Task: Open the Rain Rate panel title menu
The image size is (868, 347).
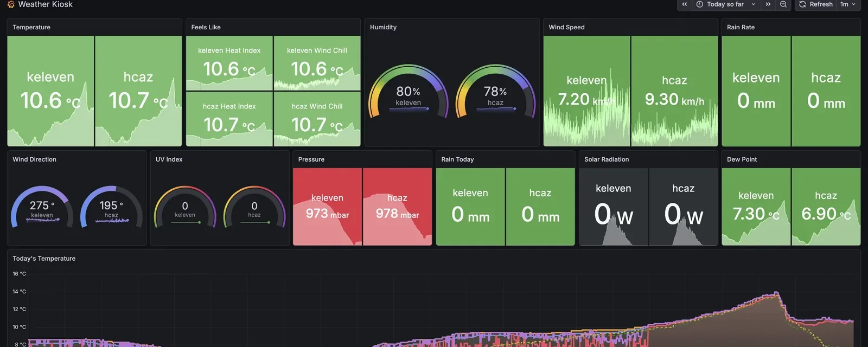Action: click(x=741, y=27)
